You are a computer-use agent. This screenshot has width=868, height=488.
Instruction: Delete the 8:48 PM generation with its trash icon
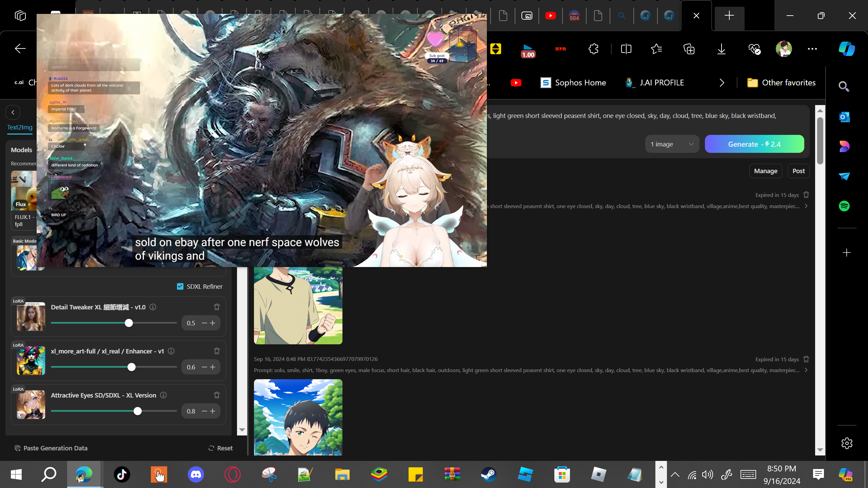806,359
